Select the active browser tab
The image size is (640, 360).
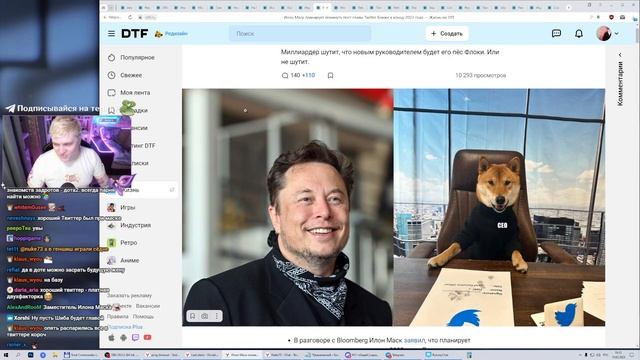pyautogui.click(x=323, y=7)
